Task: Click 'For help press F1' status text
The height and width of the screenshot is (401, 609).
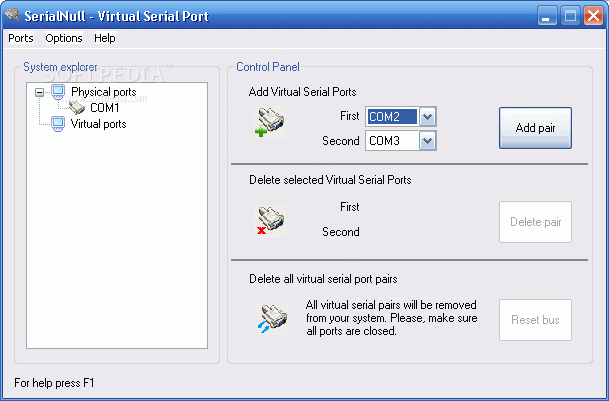Action: [x=54, y=383]
